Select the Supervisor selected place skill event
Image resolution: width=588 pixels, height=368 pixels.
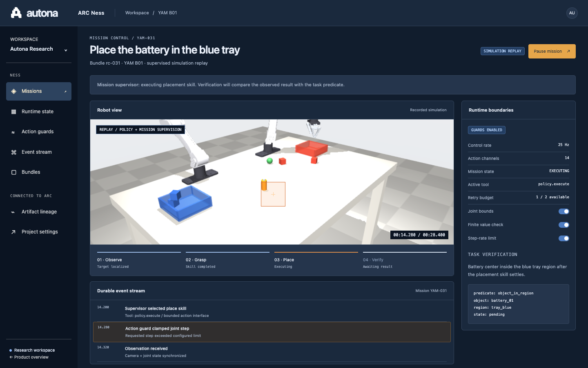point(272,312)
